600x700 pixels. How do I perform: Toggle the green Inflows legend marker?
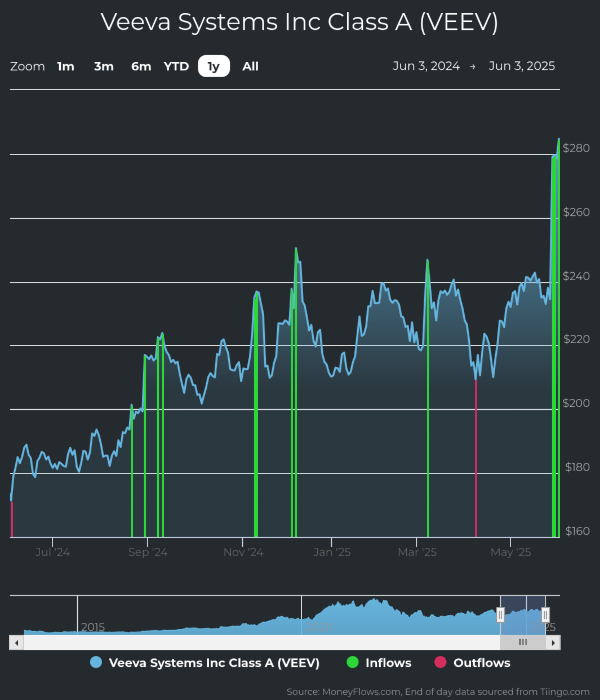coord(353,663)
